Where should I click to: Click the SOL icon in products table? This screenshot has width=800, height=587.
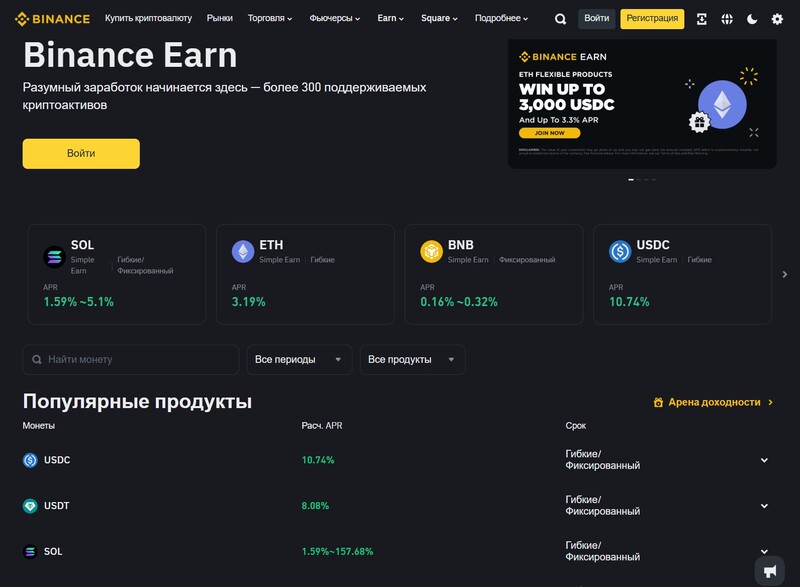click(x=30, y=551)
